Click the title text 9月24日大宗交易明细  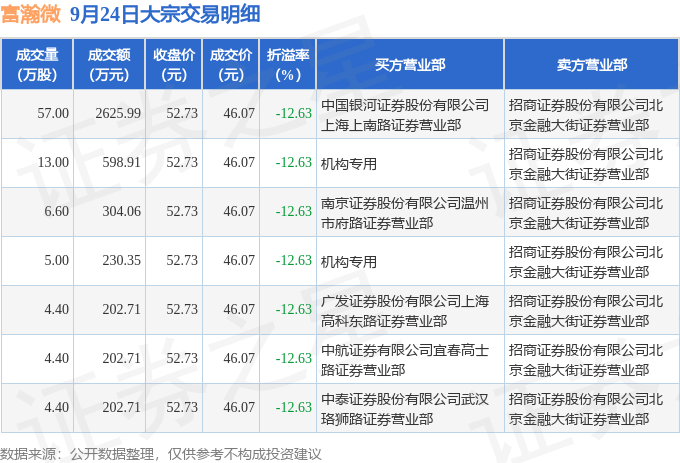(165, 14)
